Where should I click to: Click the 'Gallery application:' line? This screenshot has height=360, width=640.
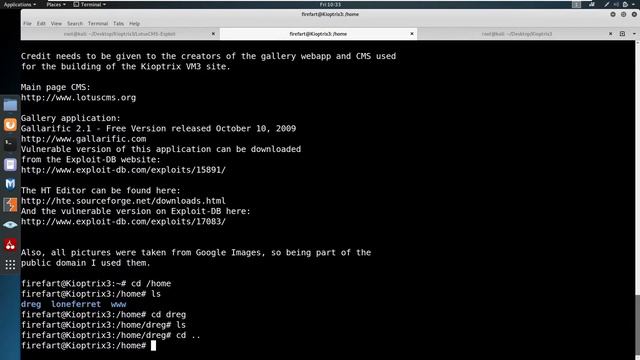71,118
